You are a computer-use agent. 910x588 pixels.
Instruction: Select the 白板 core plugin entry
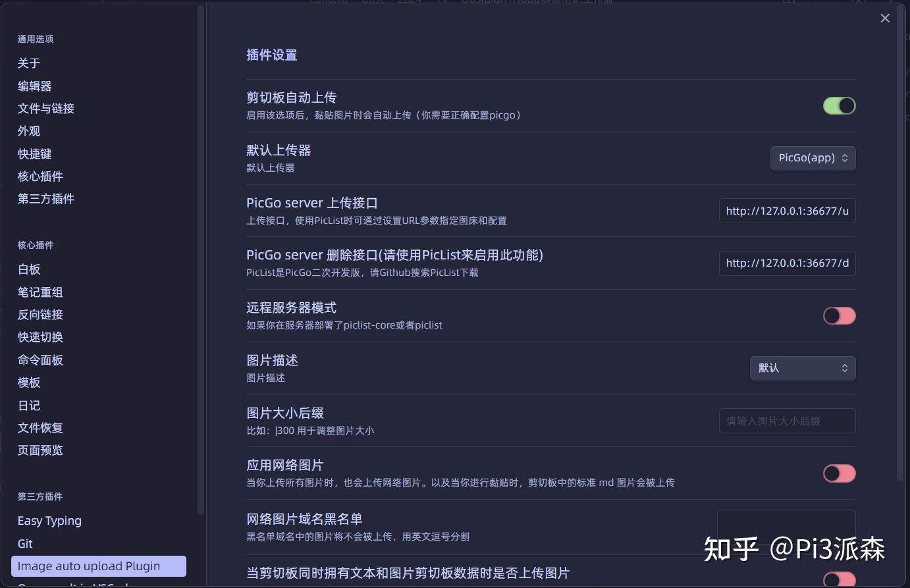tap(28, 269)
